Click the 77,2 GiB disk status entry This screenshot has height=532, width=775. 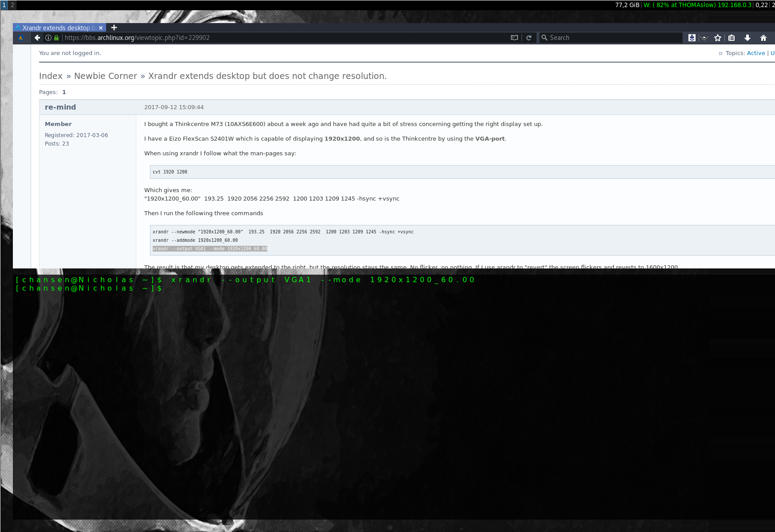[627, 5]
